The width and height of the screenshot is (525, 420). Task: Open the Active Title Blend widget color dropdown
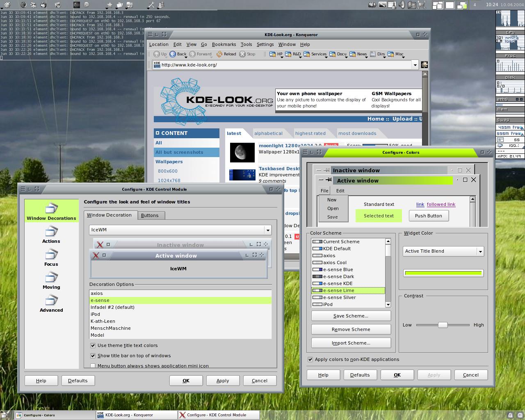coord(443,251)
